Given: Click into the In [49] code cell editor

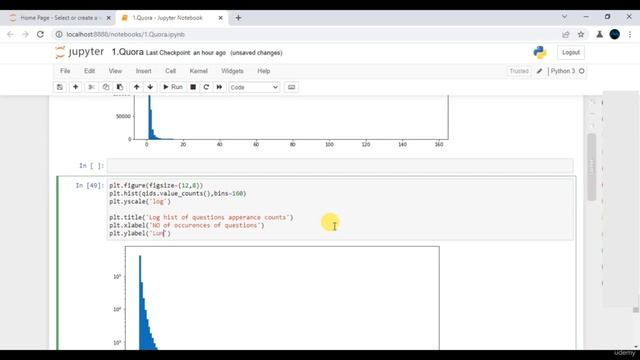Looking at the screenshot, I should click(x=340, y=209).
